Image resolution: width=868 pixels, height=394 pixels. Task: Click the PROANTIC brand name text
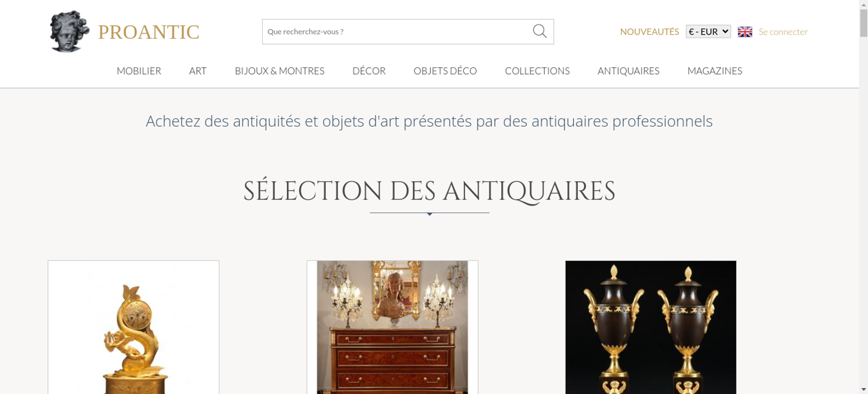148,32
